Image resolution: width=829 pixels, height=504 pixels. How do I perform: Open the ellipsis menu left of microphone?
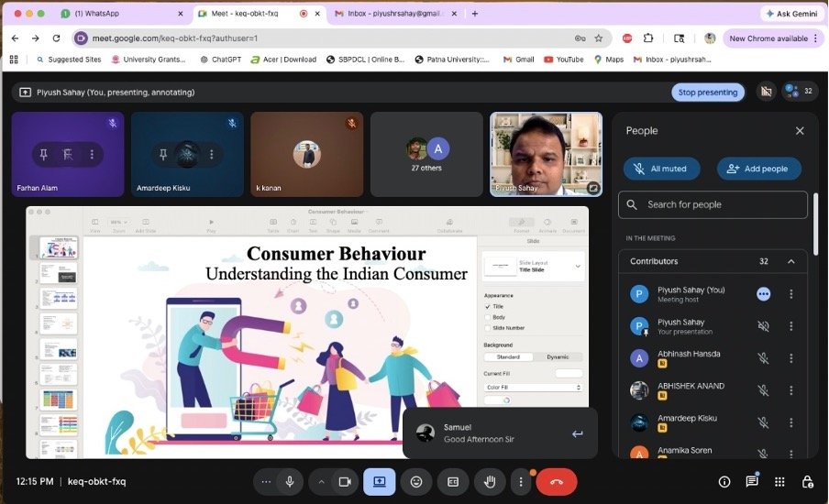pyautogui.click(x=266, y=482)
